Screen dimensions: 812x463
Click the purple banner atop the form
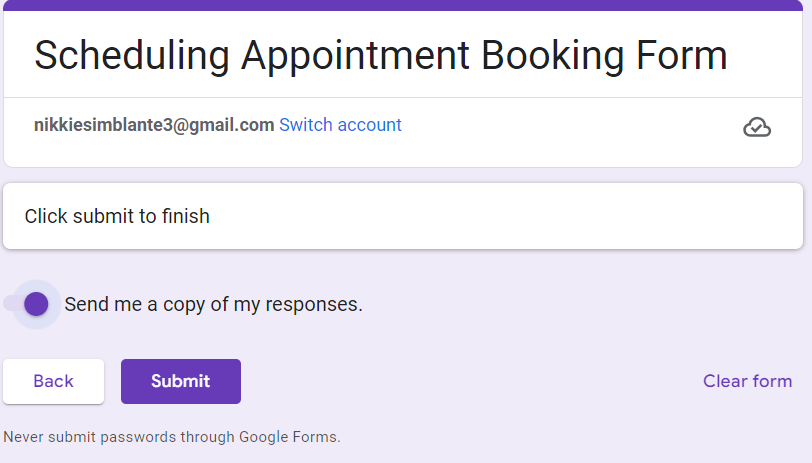tap(406, 5)
